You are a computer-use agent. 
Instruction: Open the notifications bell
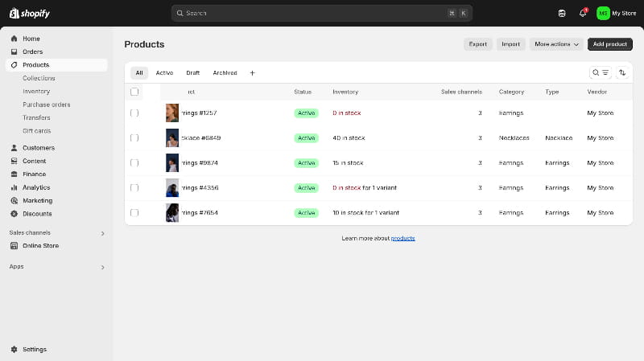(583, 13)
